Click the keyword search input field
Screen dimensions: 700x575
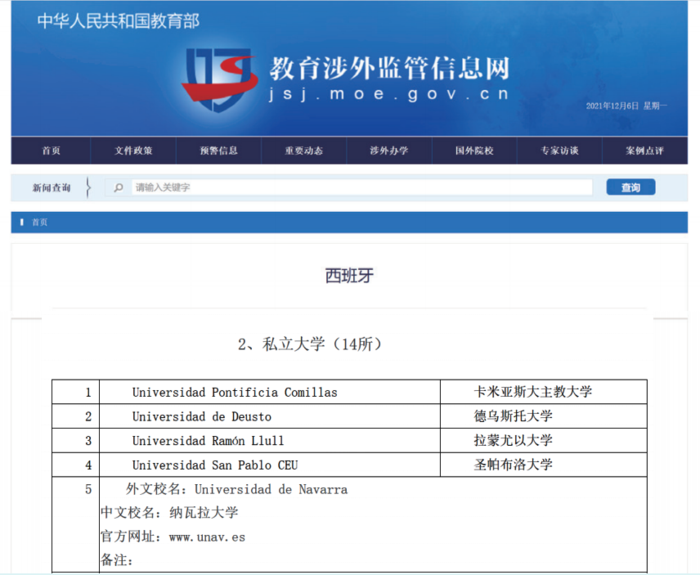point(362,188)
